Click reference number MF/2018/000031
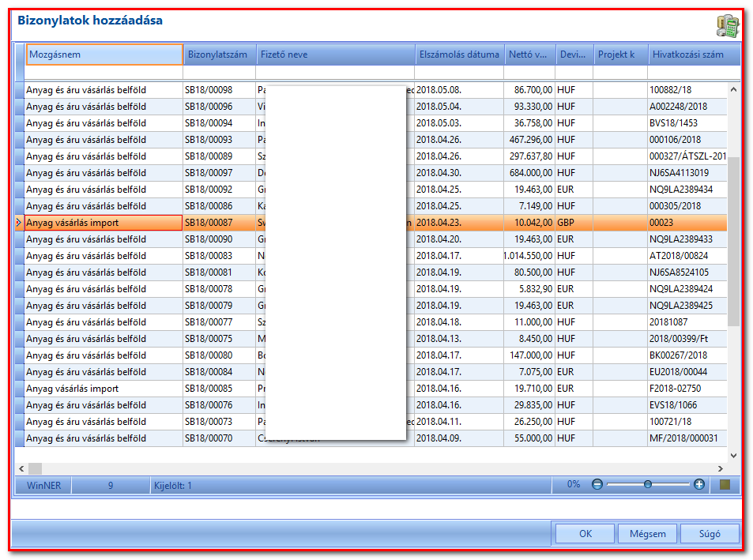The image size is (753, 560). click(687, 438)
